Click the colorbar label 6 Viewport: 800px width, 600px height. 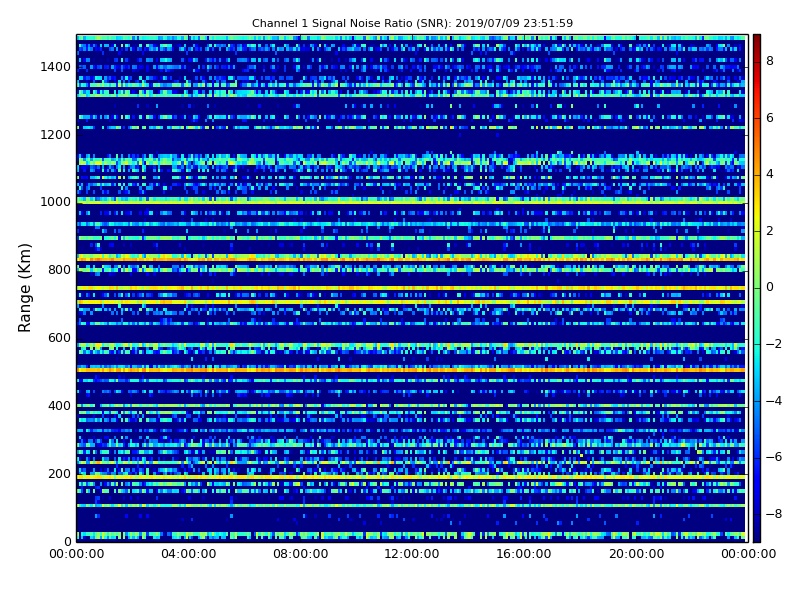point(770,118)
